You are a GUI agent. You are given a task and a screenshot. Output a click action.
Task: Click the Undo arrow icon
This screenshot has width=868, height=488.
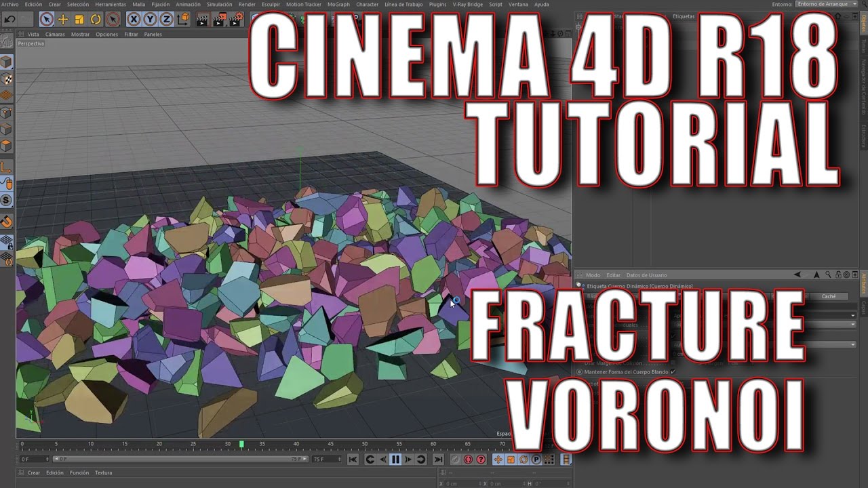click(9, 19)
